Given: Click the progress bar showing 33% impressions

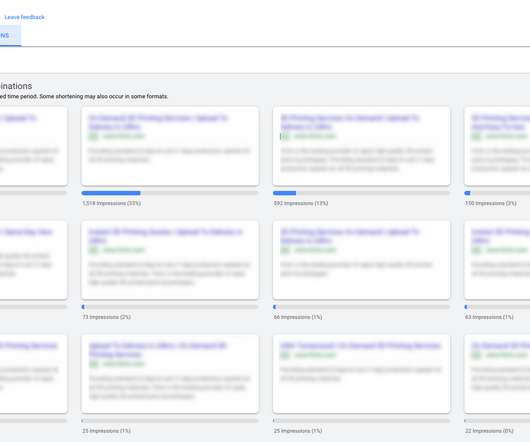Looking at the screenshot, I should point(170,193).
